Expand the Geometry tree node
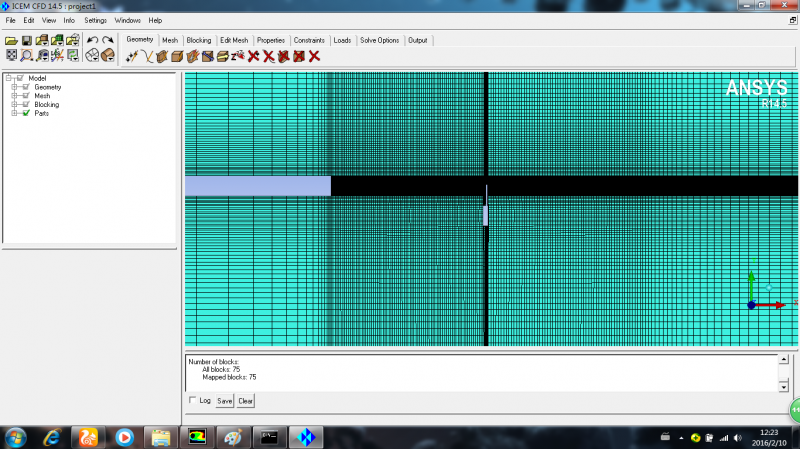 tap(14, 87)
